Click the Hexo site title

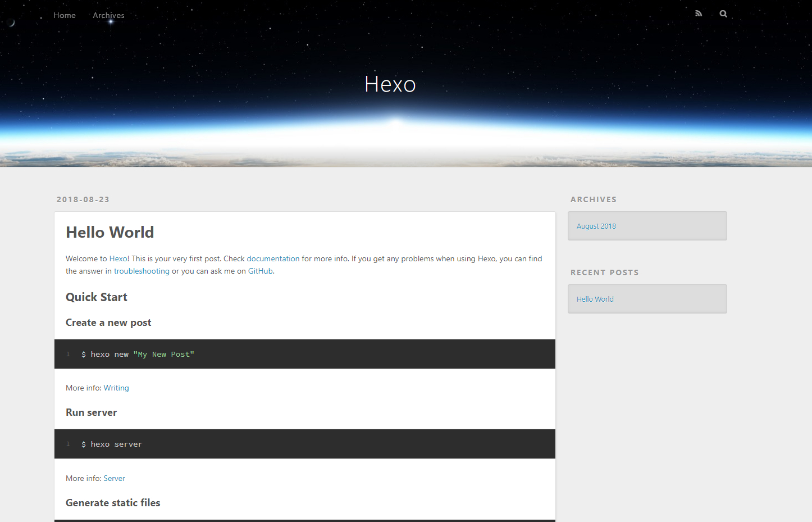pos(390,84)
